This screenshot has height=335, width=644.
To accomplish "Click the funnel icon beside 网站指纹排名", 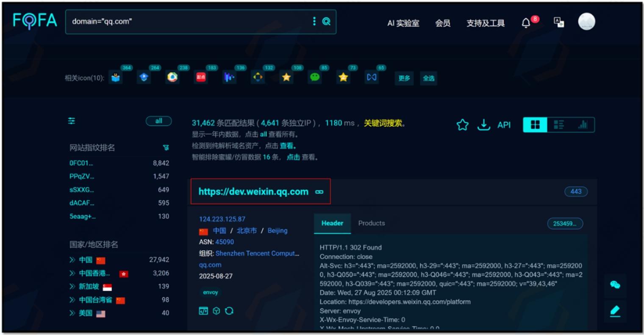I will 166,148.
